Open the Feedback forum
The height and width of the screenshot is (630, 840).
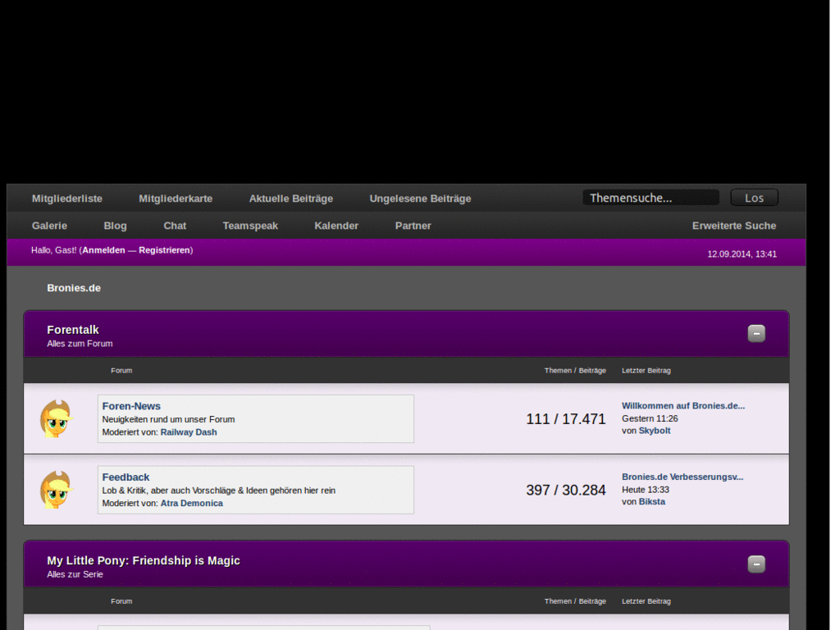point(126,477)
